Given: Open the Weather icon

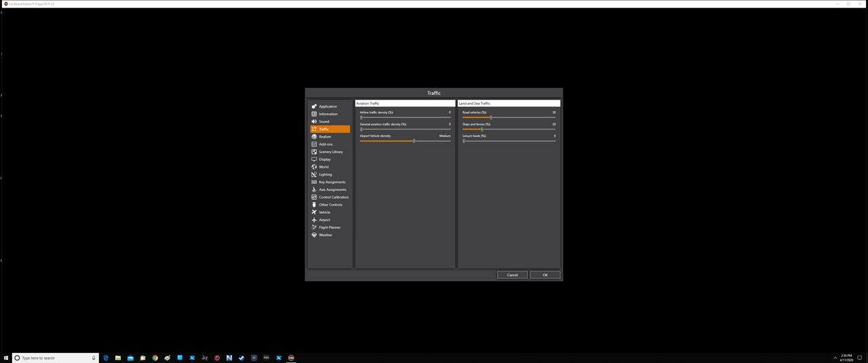Looking at the screenshot, I should tap(314, 235).
